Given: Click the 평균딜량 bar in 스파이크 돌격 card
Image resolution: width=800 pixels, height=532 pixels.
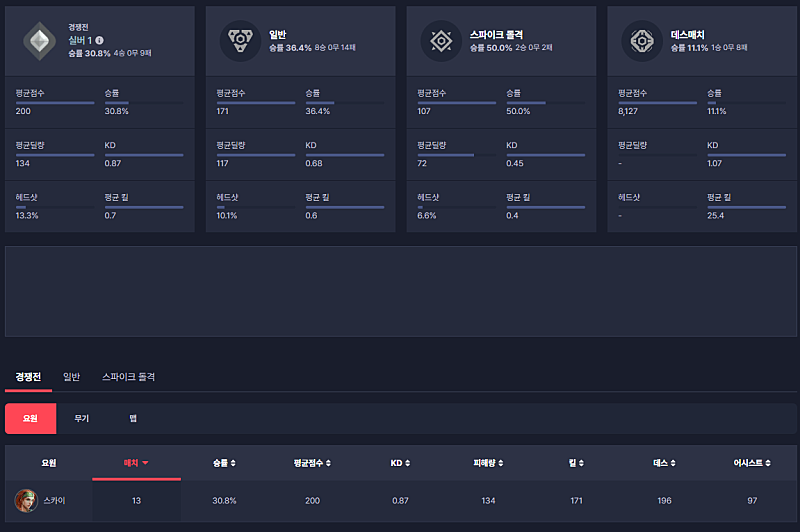Looking at the screenshot, I should coord(457,155).
